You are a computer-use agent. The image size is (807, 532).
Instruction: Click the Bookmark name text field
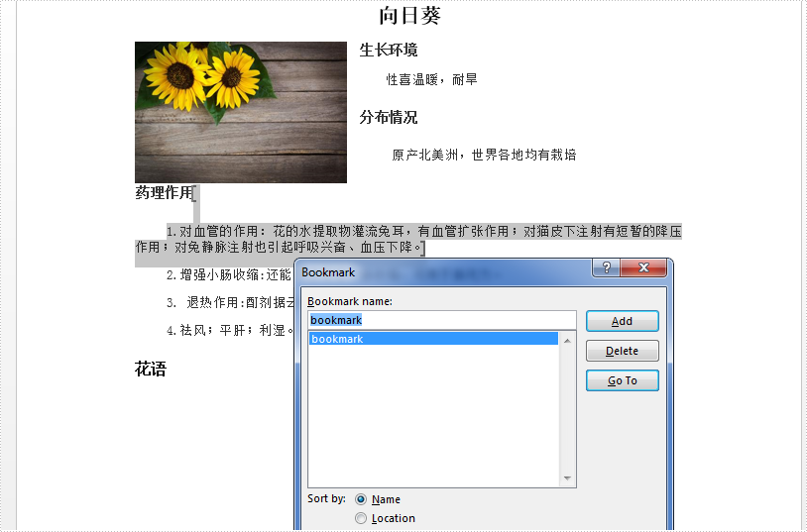[x=441, y=320]
